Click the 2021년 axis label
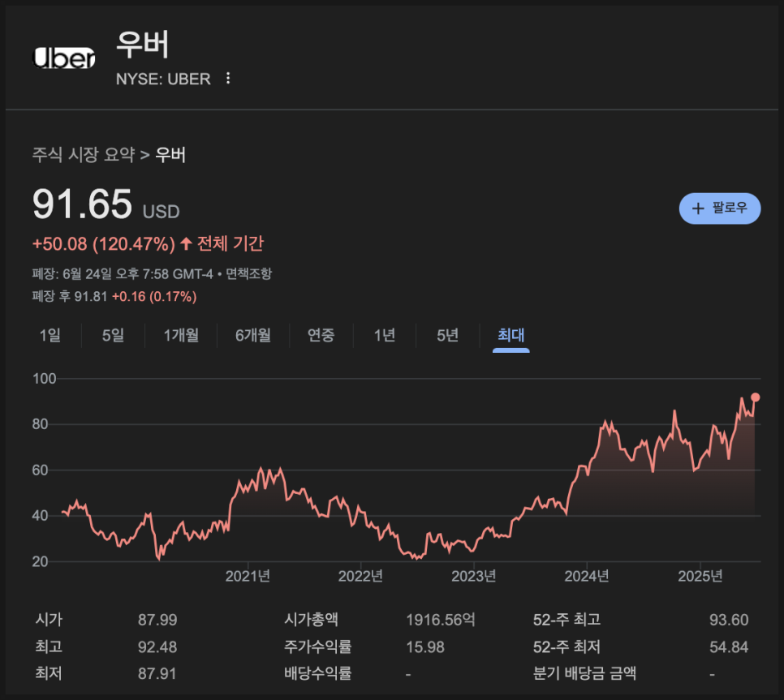This screenshot has height=700, width=784. tap(248, 577)
